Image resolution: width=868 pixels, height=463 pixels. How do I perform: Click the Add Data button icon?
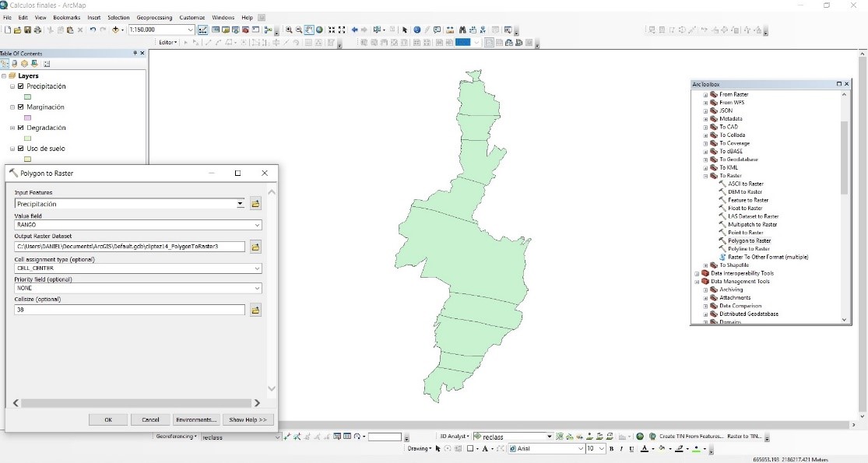[x=118, y=30]
